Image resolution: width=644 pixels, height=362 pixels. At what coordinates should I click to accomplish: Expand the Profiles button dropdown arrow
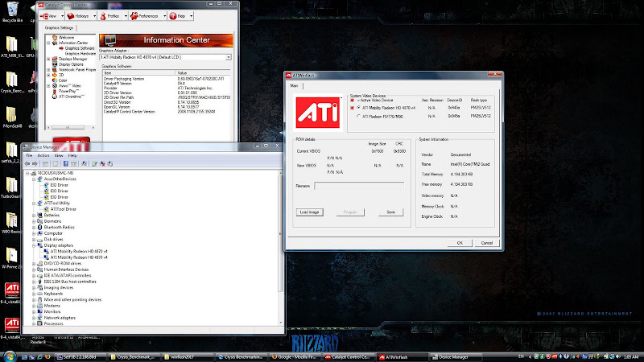pos(126,16)
